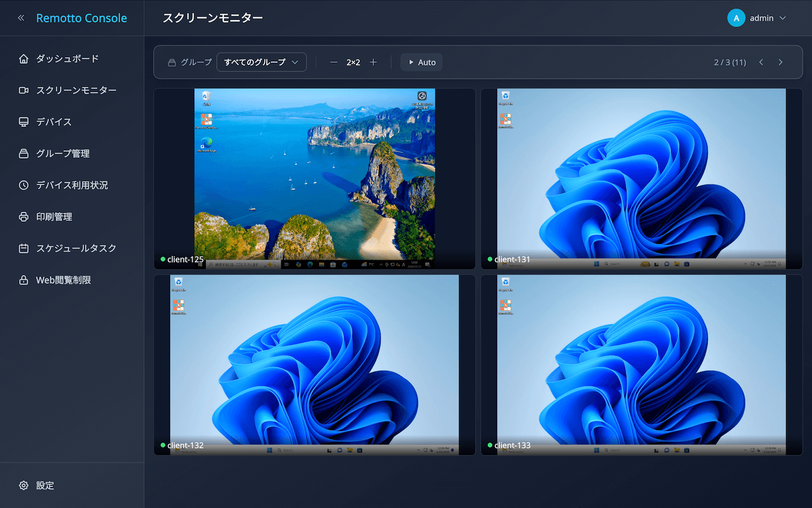Open the settings gear icon

pyautogui.click(x=23, y=485)
